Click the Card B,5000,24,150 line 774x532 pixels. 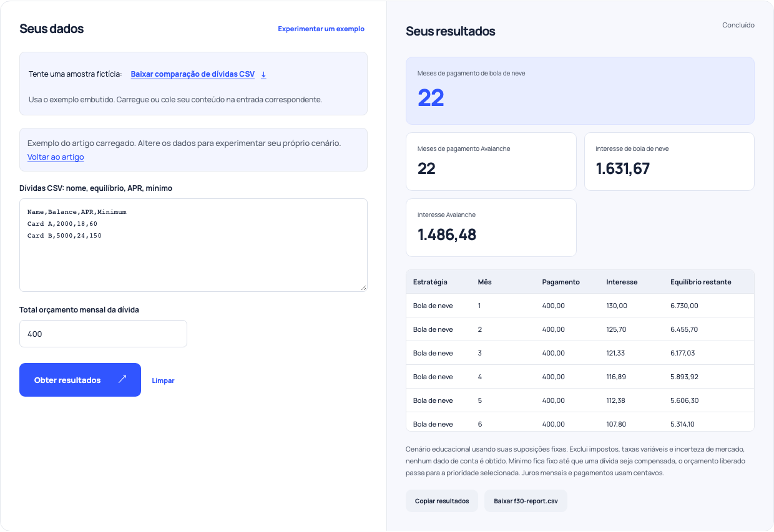tap(64, 236)
